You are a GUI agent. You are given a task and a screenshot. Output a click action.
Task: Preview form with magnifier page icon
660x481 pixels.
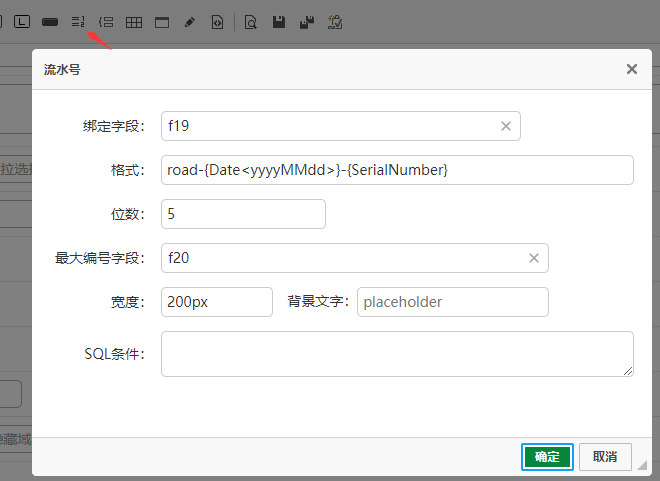(250, 22)
